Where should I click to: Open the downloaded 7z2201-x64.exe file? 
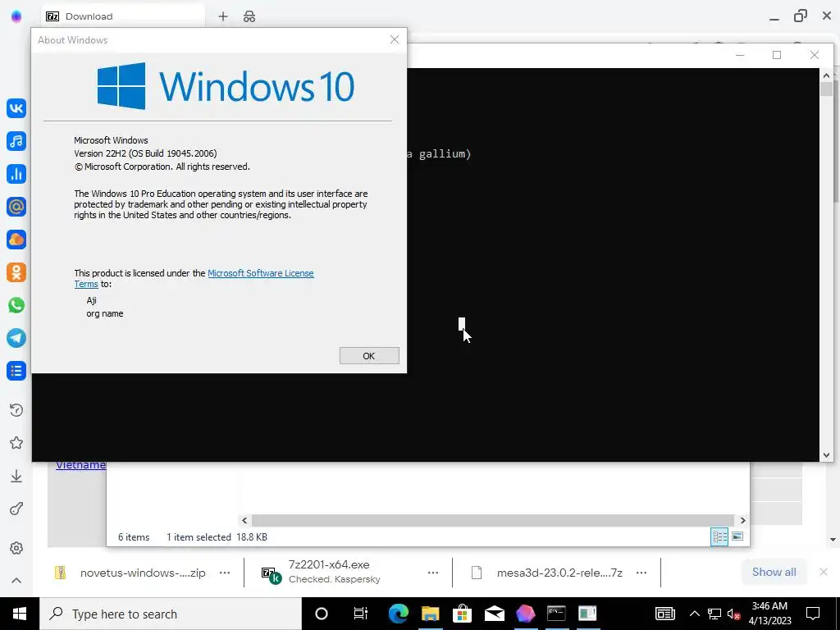[322, 572]
